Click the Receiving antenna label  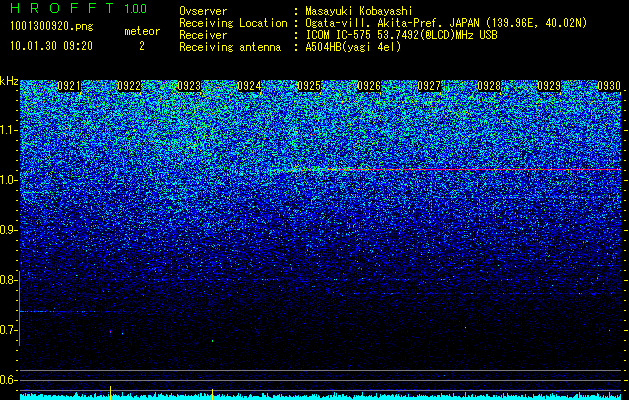230,47
